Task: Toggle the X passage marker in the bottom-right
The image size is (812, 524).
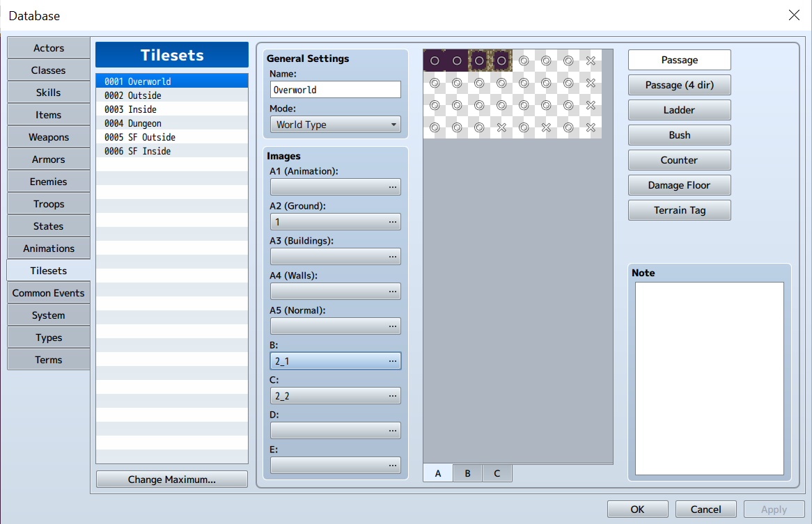Action: [x=591, y=127]
